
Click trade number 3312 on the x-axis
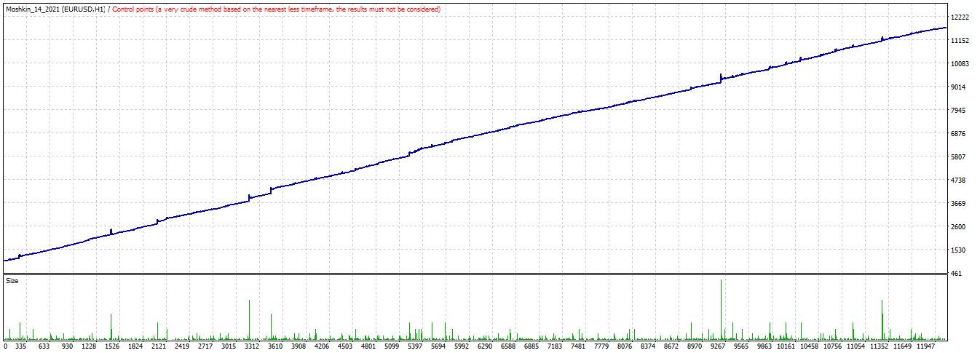pyautogui.click(x=252, y=347)
